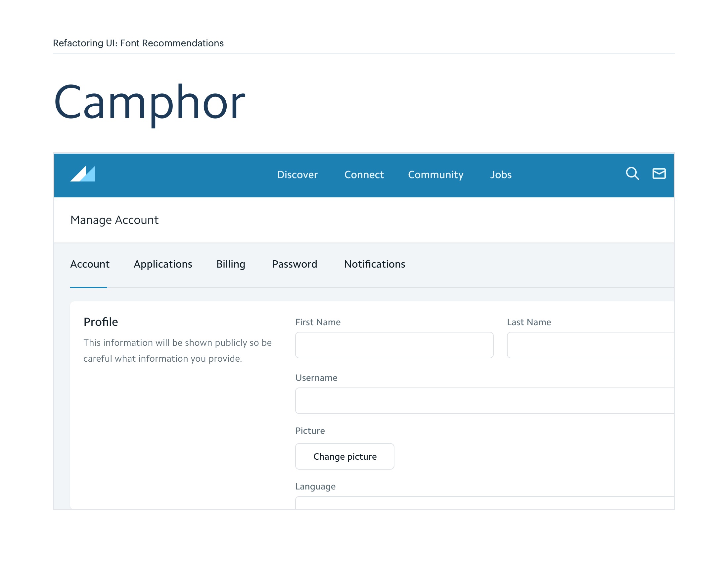Select the Password tab
728x563 pixels.
click(x=294, y=264)
